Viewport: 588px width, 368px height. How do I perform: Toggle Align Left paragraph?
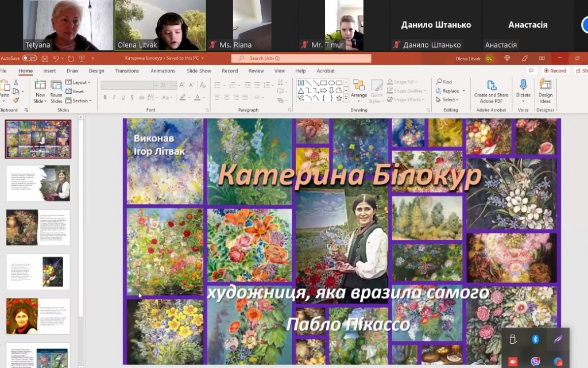(x=218, y=97)
